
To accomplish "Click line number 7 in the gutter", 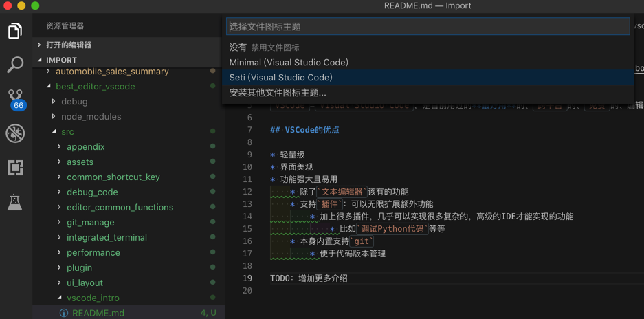I will coord(249,130).
